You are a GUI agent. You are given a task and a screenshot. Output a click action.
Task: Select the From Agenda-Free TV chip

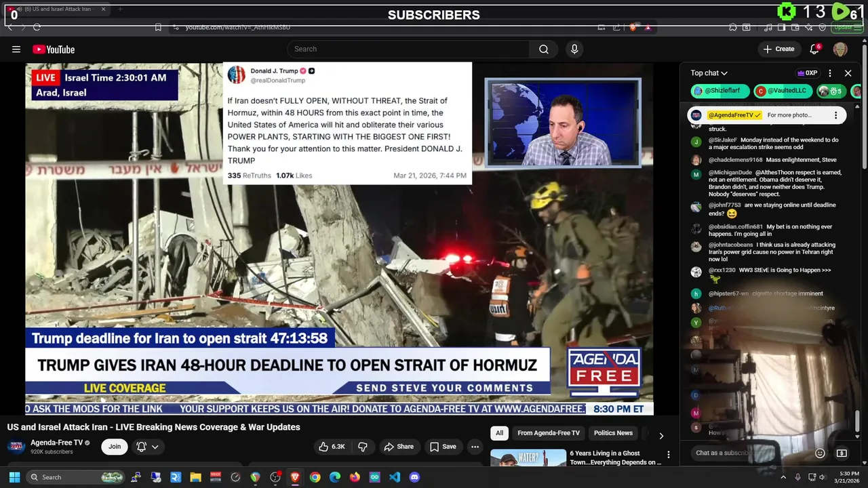549,433
